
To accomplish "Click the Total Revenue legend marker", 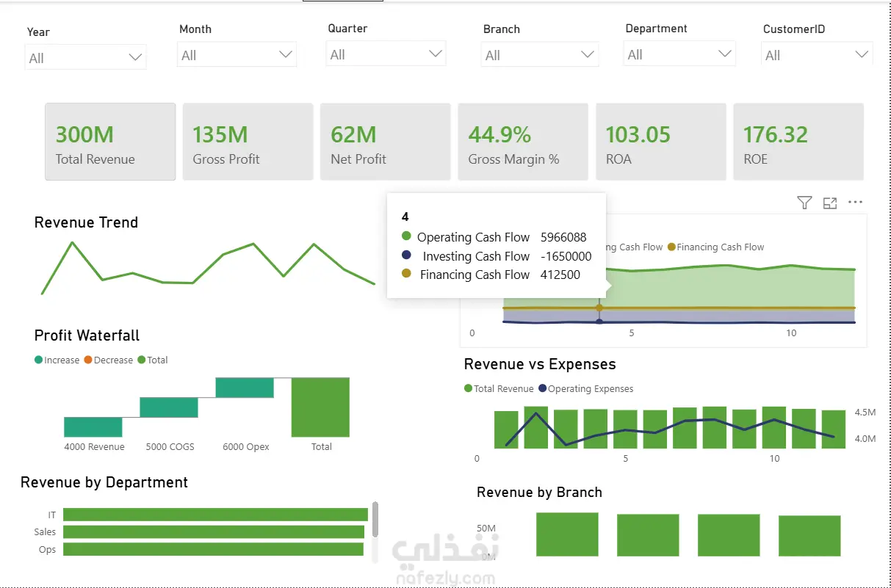I will pyautogui.click(x=468, y=388).
